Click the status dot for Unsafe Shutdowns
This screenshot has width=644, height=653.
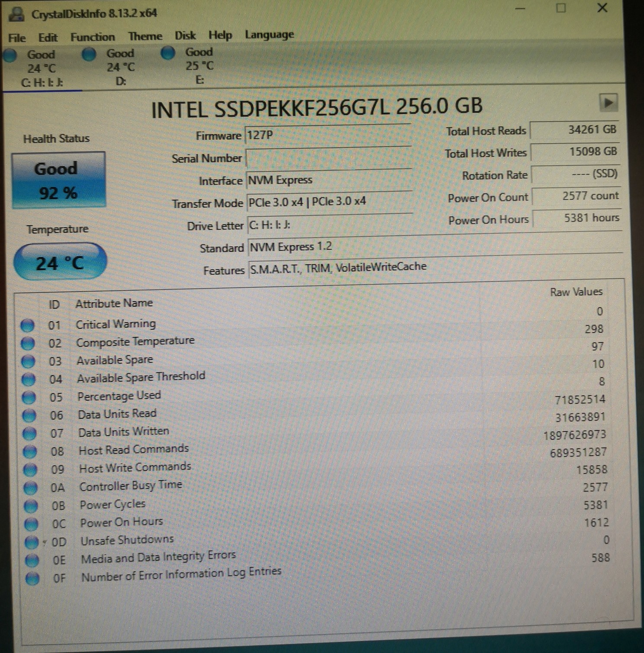point(32,542)
